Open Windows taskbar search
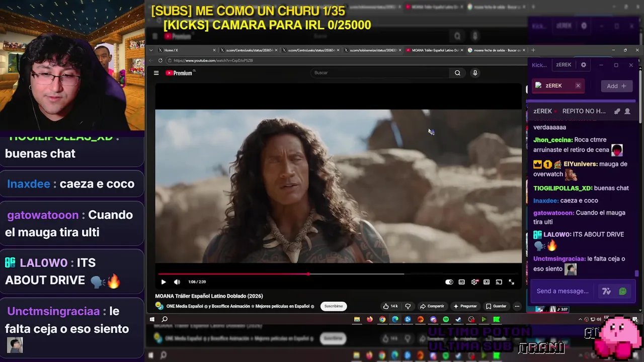 (165, 319)
